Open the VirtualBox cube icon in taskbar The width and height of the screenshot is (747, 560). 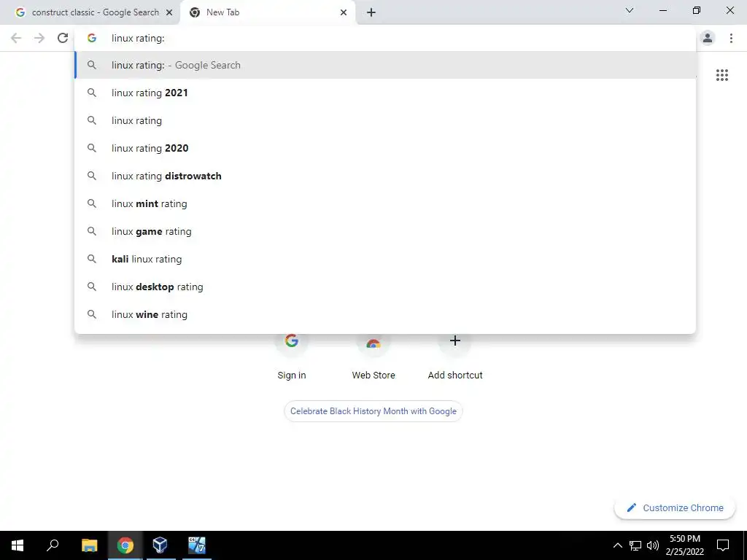pyautogui.click(x=160, y=545)
